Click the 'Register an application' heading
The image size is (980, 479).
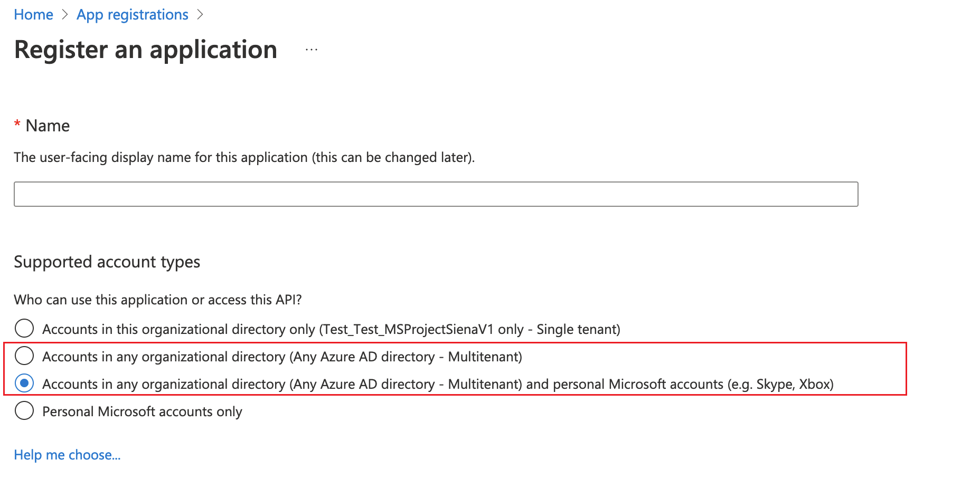click(145, 50)
